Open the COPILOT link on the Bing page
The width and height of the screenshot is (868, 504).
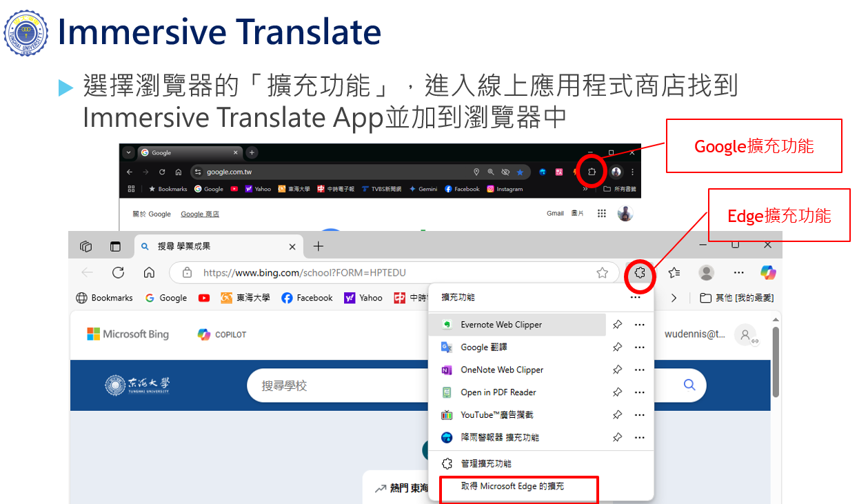(x=222, y=334)
